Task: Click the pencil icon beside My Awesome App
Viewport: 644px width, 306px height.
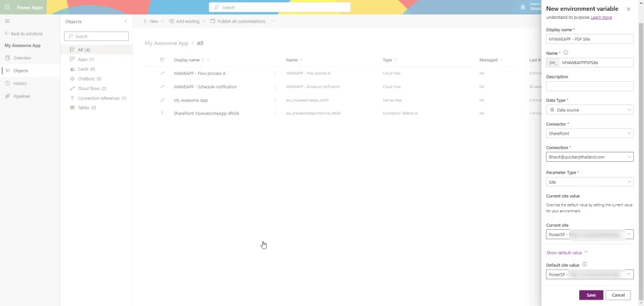Action: pyautogui.click(x=163, y=100)
